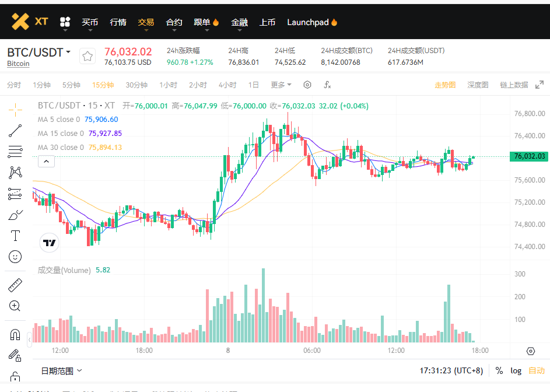Image resolution: width=550 pixels, height=392 pixels.
Task: Open the 金融 finance menu
Action: (x=240, y=23)
